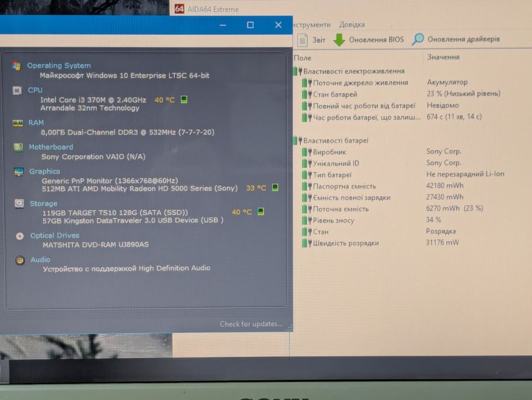Click the Windows flag Operating System icon
The image size is (532, 400).
(17, 66)
